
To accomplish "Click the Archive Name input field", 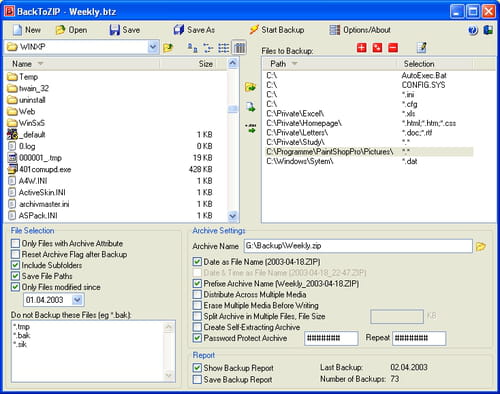I will [x=358, y=246].
